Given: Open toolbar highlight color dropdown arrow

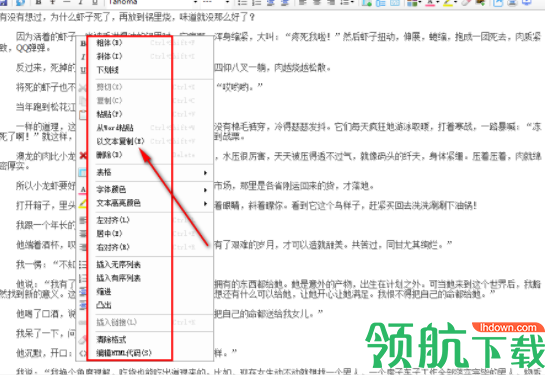Looking at the screenshot, I should [x=456, y=2].
